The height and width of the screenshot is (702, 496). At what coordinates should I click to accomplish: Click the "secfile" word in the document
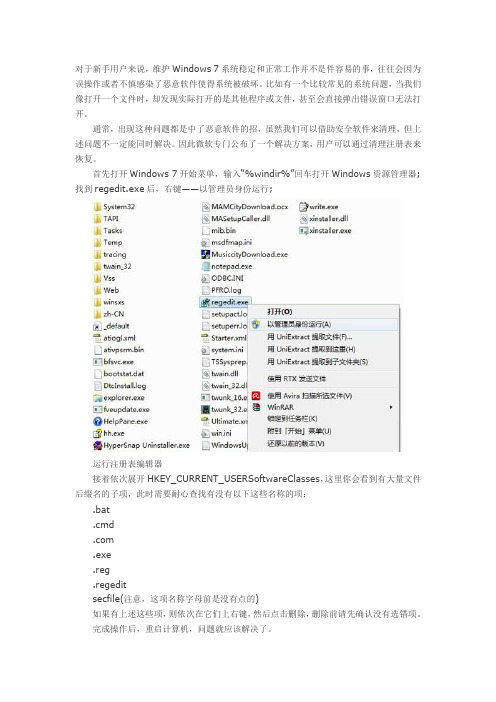click(x=106, y=599)
